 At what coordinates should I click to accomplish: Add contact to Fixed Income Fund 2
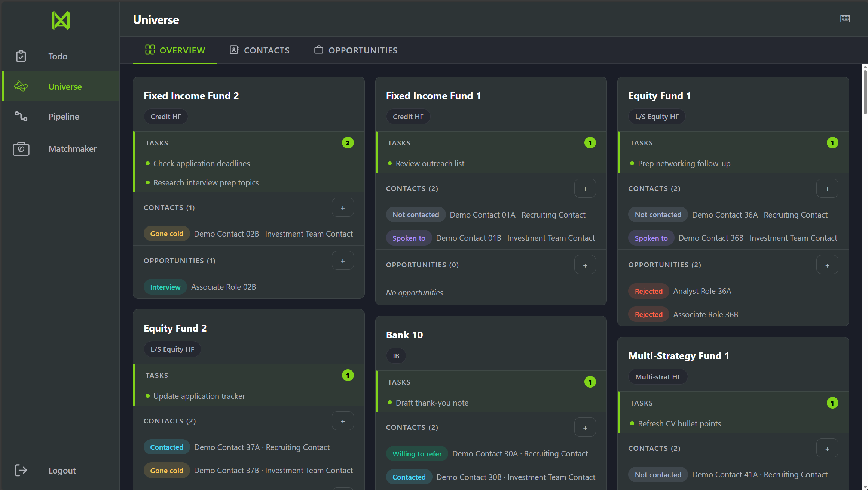[x=342, y=207]
